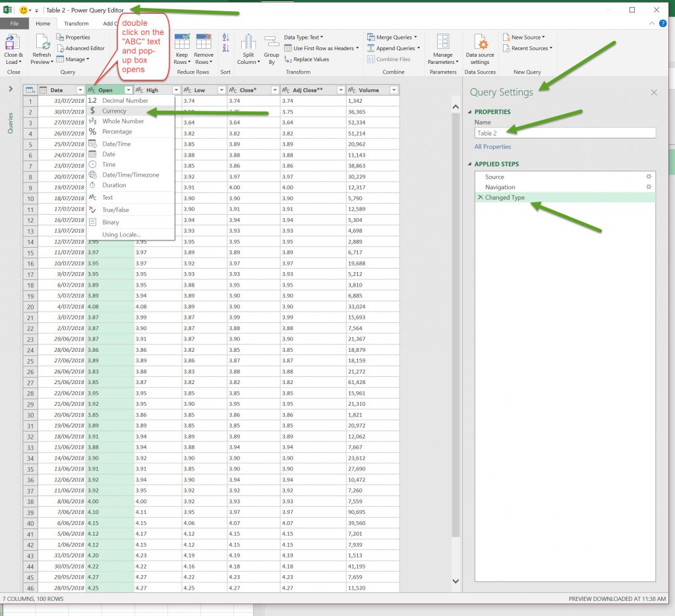Delete the Changed Type step
This screenshot has width=675, height=616.
coord(480,198)
